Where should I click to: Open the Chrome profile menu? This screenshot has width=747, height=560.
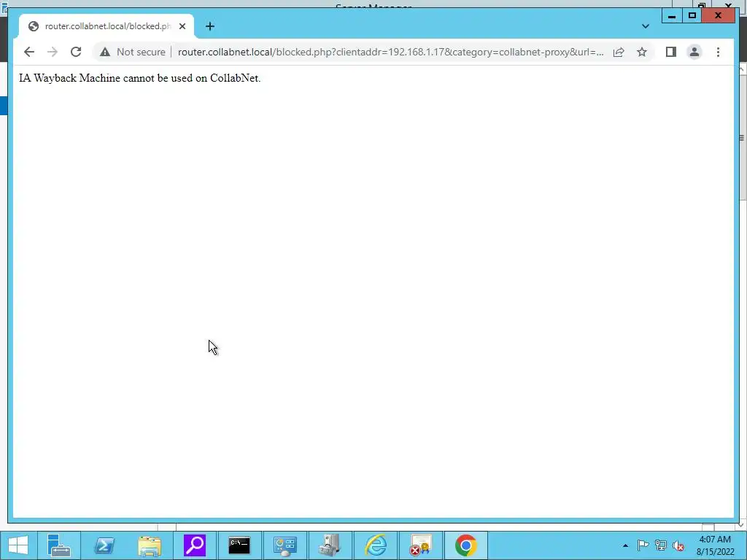694,52
